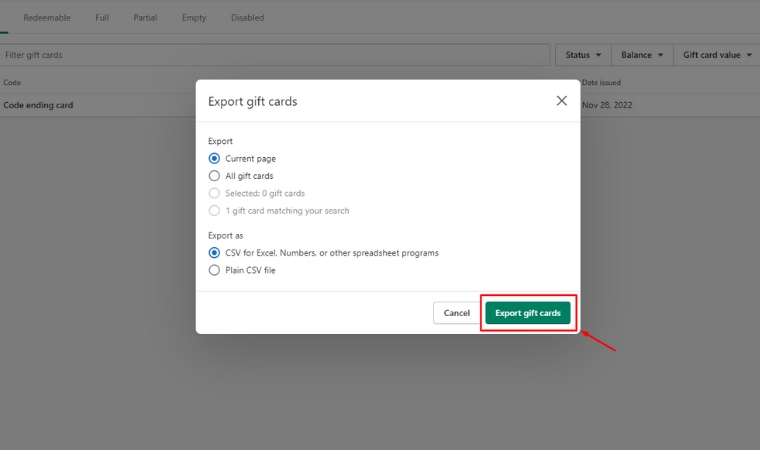Click the green Export gift cards button
This screenshot has width=760, height=450.
528,313
